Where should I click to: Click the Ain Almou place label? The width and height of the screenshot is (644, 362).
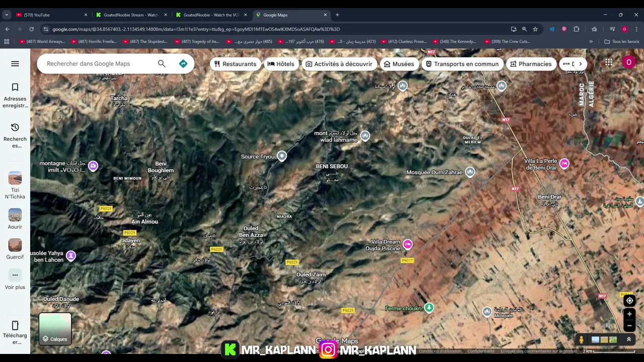click(144, 222)
